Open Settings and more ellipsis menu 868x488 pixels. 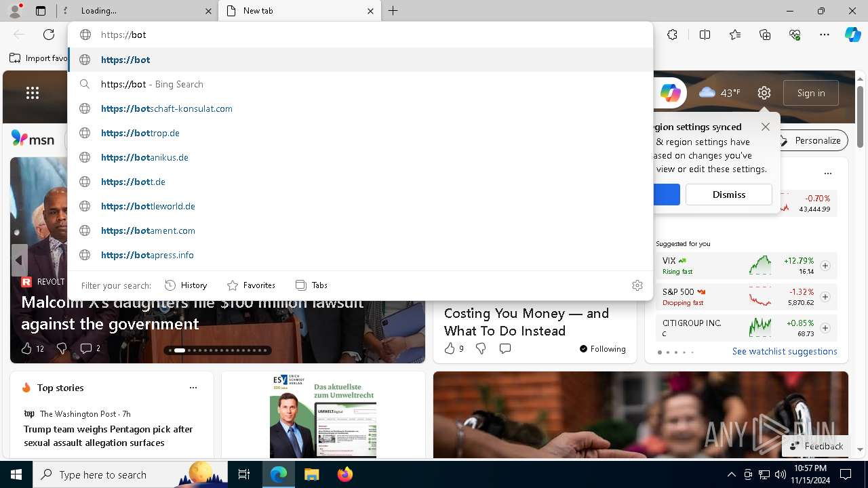(x=825, y=35)
